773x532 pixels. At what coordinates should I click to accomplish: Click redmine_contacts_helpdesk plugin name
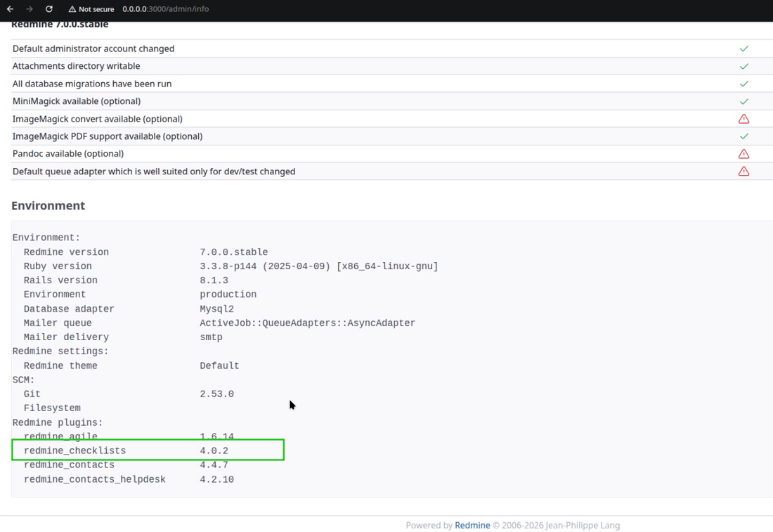point(95,479)
